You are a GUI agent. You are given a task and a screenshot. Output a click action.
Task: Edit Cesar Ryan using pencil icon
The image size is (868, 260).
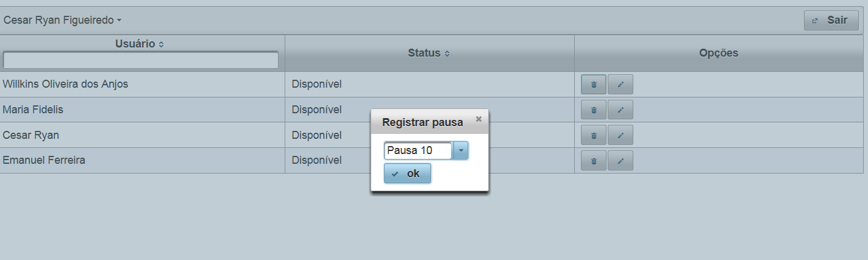621,135
